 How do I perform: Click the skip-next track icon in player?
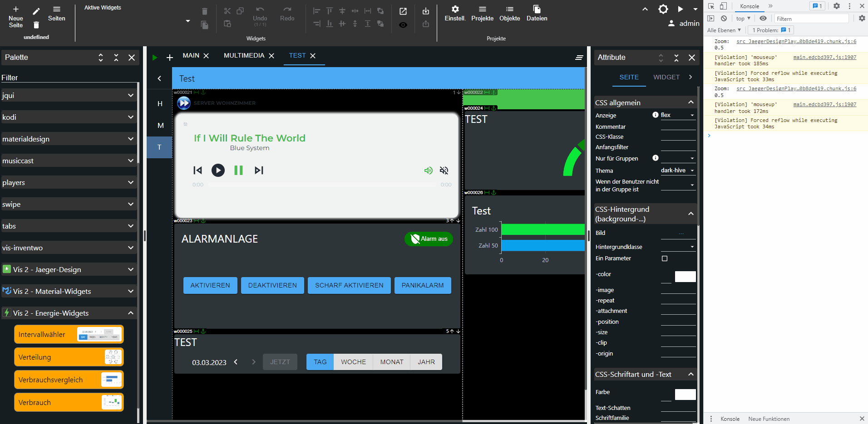coord(259,171)
